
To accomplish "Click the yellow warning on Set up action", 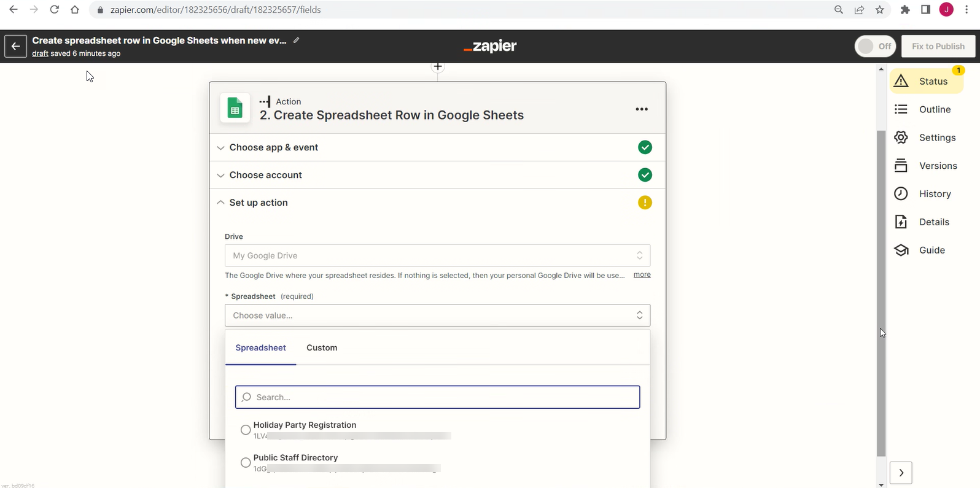I will click(x=645, y=203).
